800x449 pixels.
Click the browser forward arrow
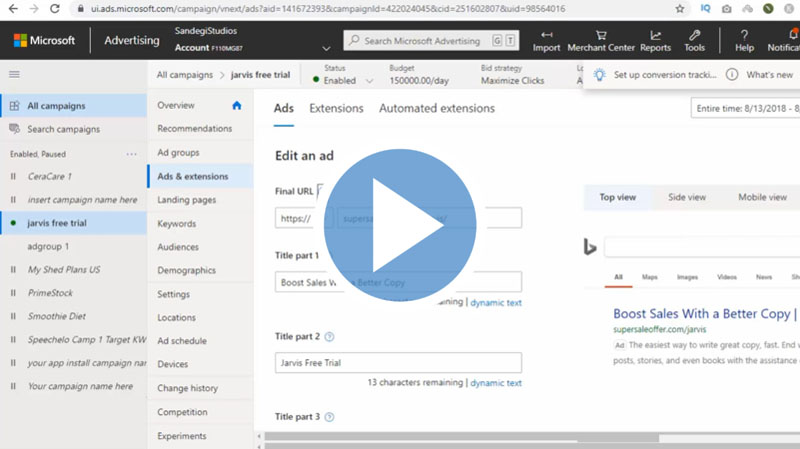pyautogui.click(x=34, y=9)
